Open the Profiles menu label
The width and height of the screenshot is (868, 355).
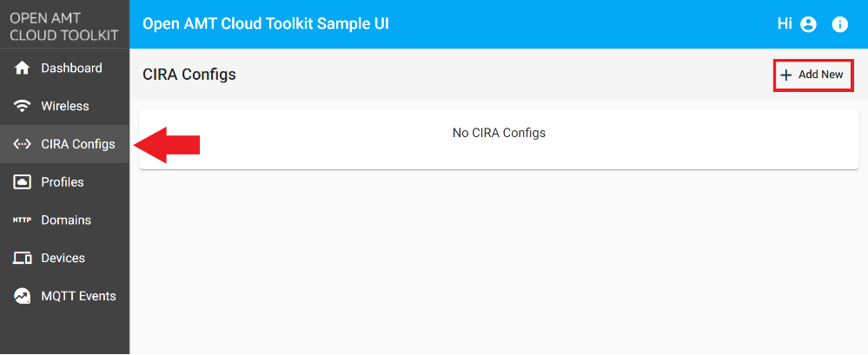point(63,182)
